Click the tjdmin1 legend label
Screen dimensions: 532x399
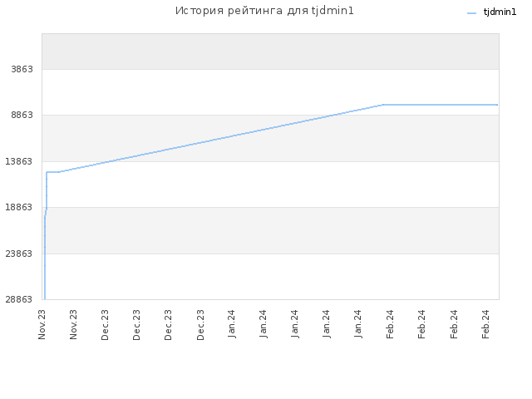click(500, 12)
